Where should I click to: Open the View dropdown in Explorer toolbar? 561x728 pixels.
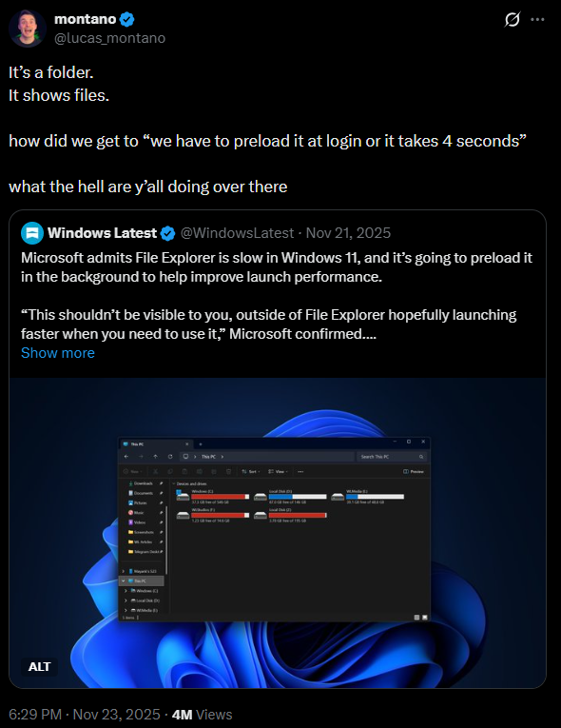(x=278, y=471)
